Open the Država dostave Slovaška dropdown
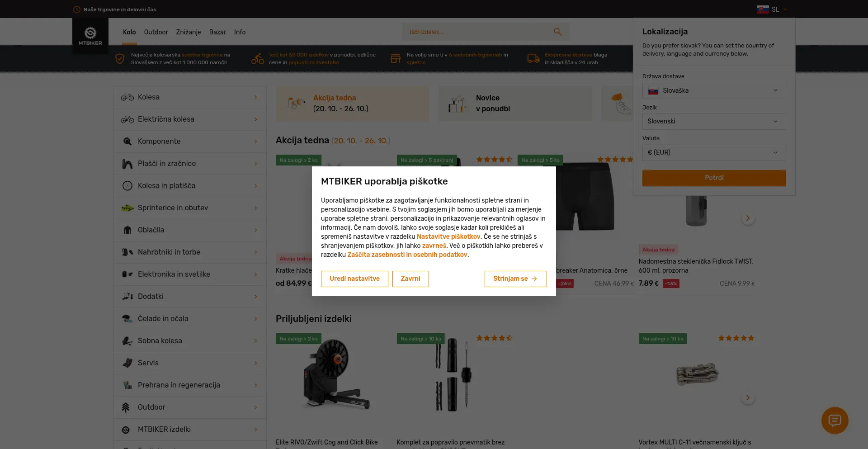868x449 pixels. 714,91
